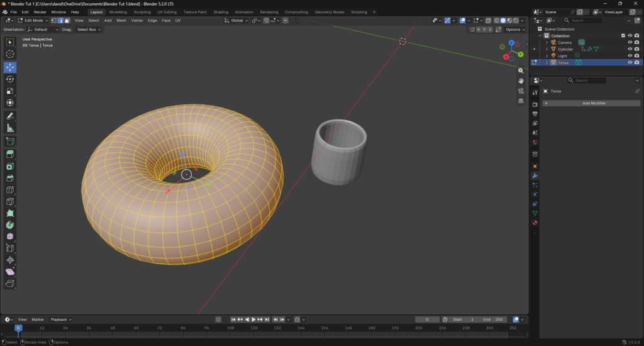The image size is (644, 346).
Task: Select the Inset Faces tool
Action: coord(10,166)
